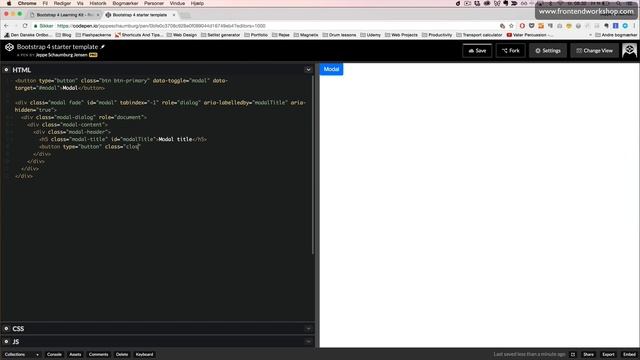Select the Bootstrap 4 starter template tab
This screenshot has width=640, height=360.
point(139,15)
